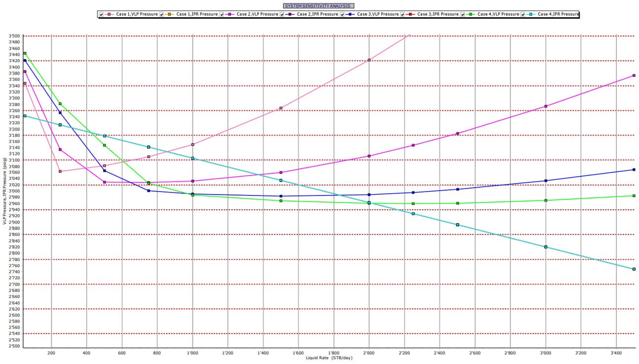Uncheck the Case 4 VLP Pressure checkbox

464,14
